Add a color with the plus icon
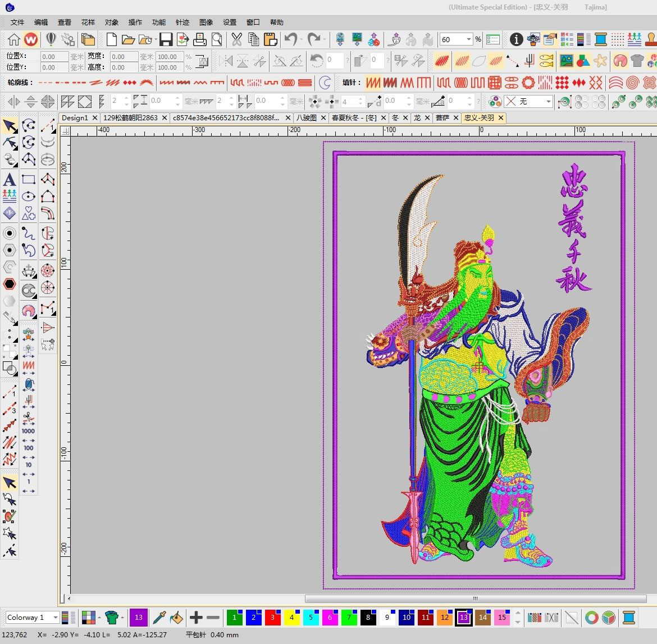Viewport: 657px width, 644px height. [195, 617]
